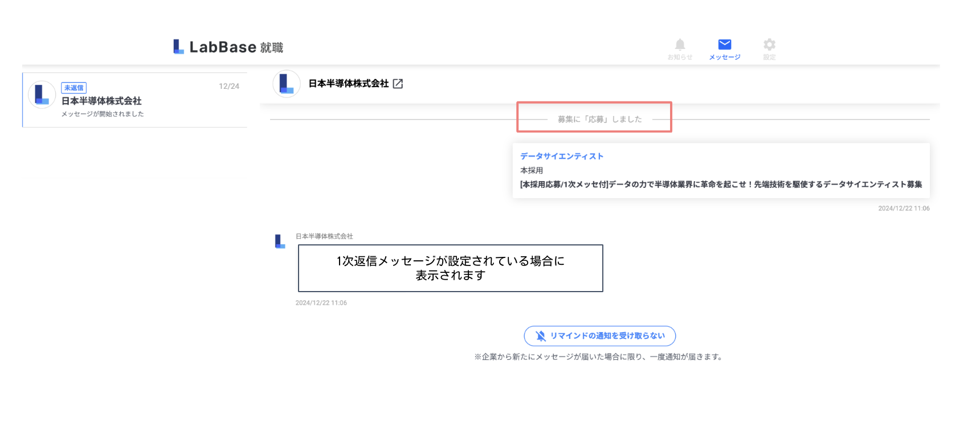980x426 pixels.
Task: Click the お知らせ tab label
Action: [680, 58]
